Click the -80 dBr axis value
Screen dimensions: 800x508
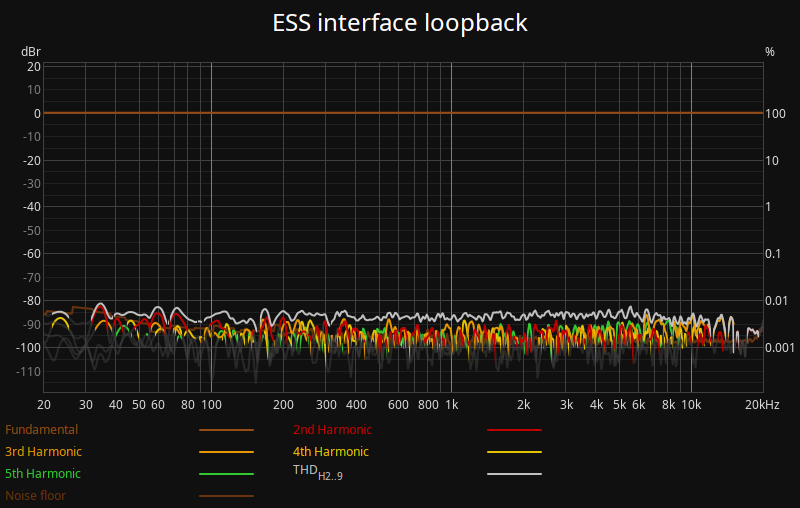(32, 300)
